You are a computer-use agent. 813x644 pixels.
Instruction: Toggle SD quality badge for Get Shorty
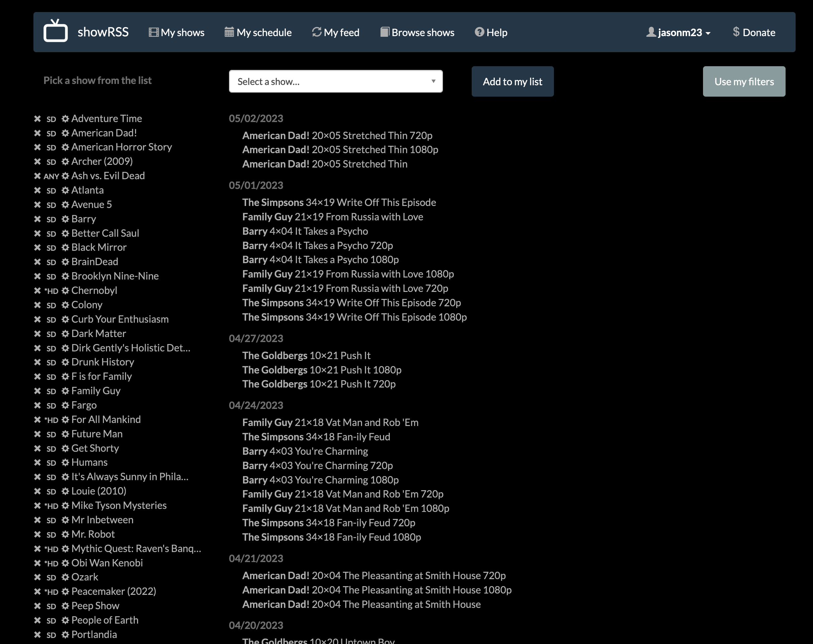pos(51,449)
